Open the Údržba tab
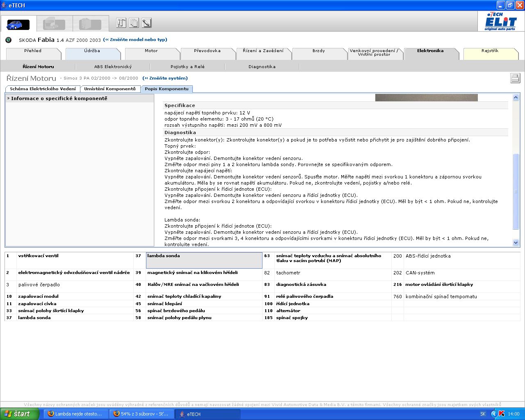 [x=92, y=53]
